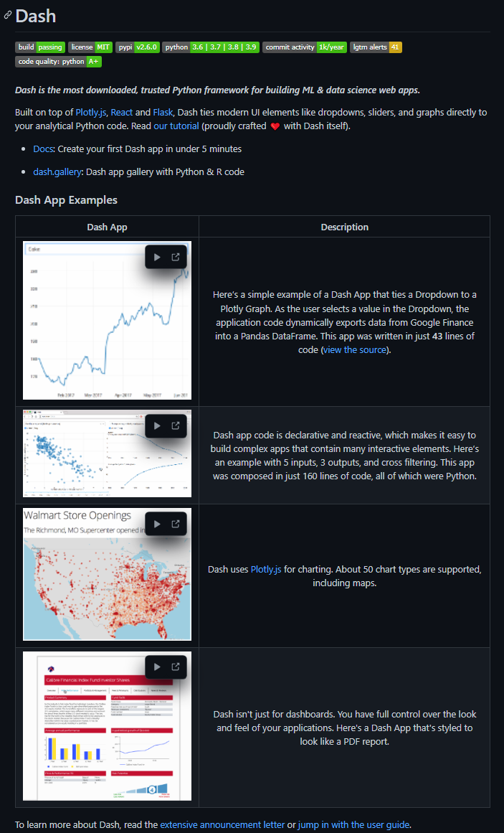Open the lgtm alerts badge
Image resolution: width=504 pixels, height=833 pixels.
376,47
